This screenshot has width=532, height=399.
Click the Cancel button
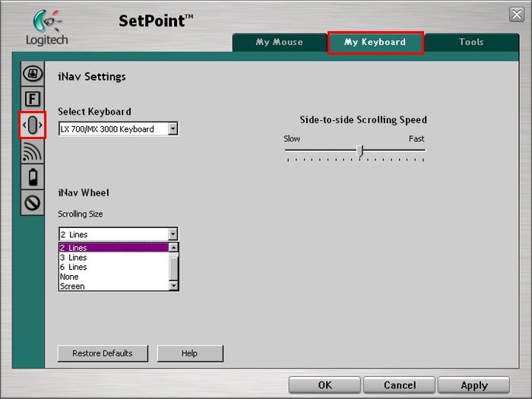(399, 385)
